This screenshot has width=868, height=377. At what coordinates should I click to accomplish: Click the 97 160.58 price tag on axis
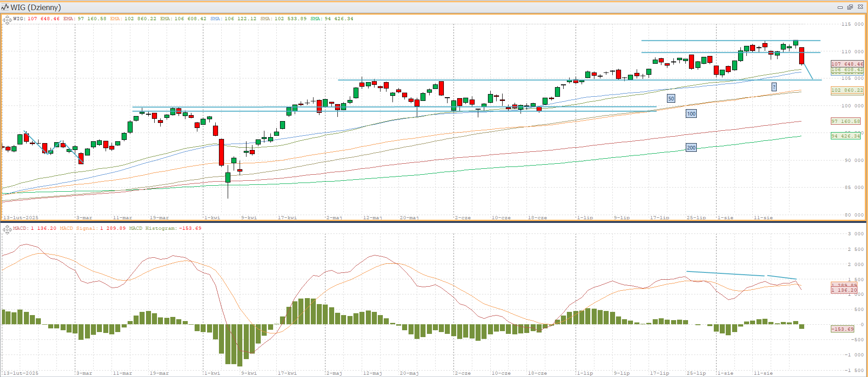(x=846, y=122)
